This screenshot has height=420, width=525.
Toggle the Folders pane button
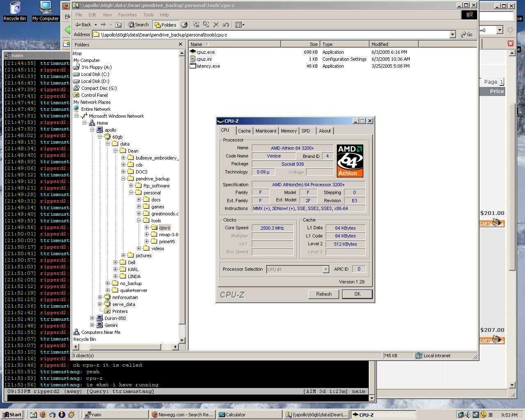coord(165,25)
